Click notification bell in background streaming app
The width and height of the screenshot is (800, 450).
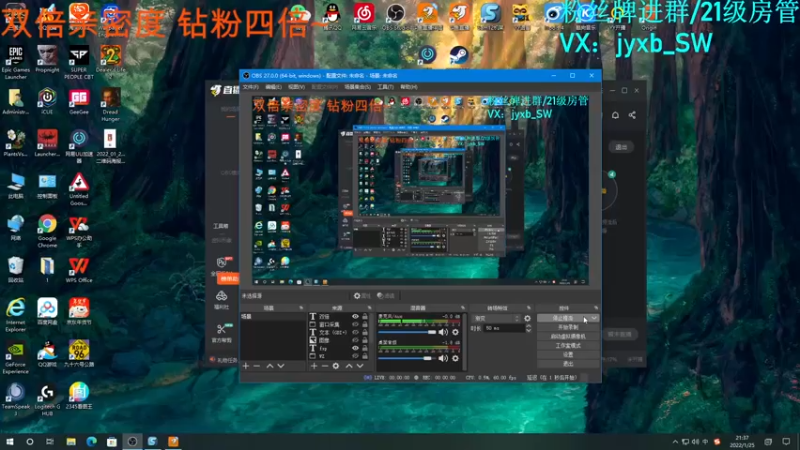pos(615,115)
